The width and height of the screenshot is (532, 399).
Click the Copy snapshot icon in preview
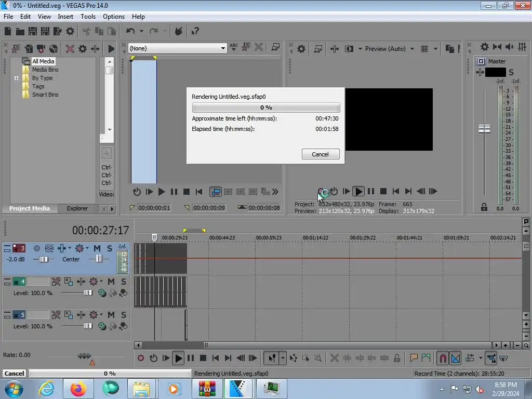(x=449, y=49)
